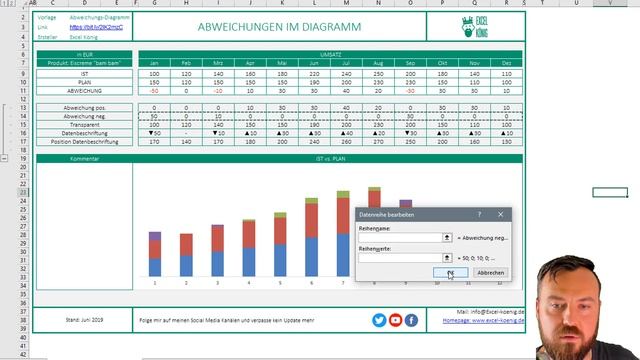Screen dimensions: 640x360
Task: Select Datenbeschriftung cell ▼50 for Jan
Action: (154, 133)
